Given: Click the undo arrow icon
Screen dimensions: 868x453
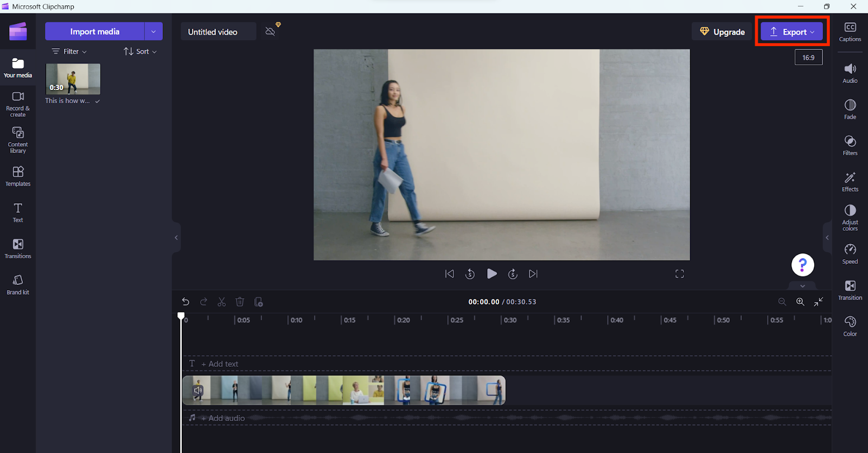Looking at the screenshot, I should tap(186, 302).
